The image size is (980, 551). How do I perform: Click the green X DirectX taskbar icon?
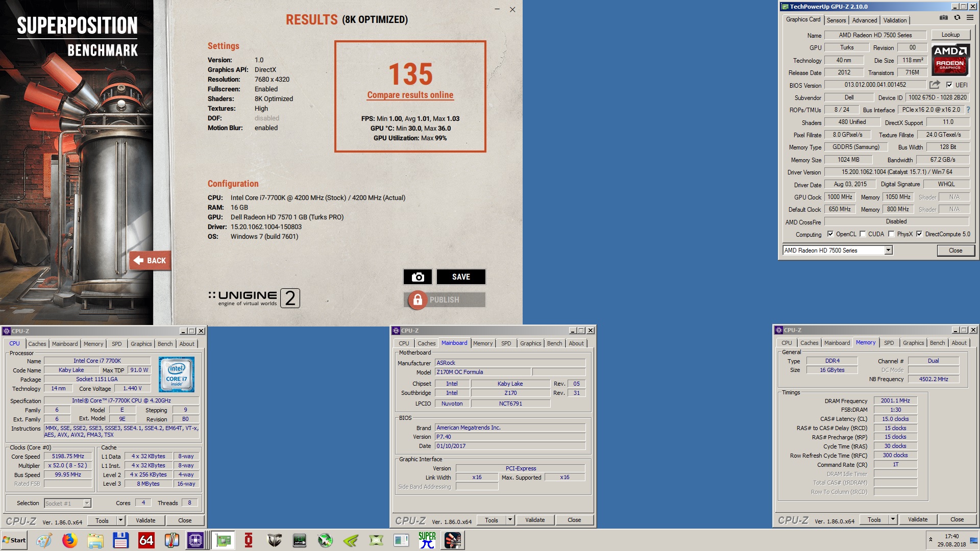click(x=376, y=540)
